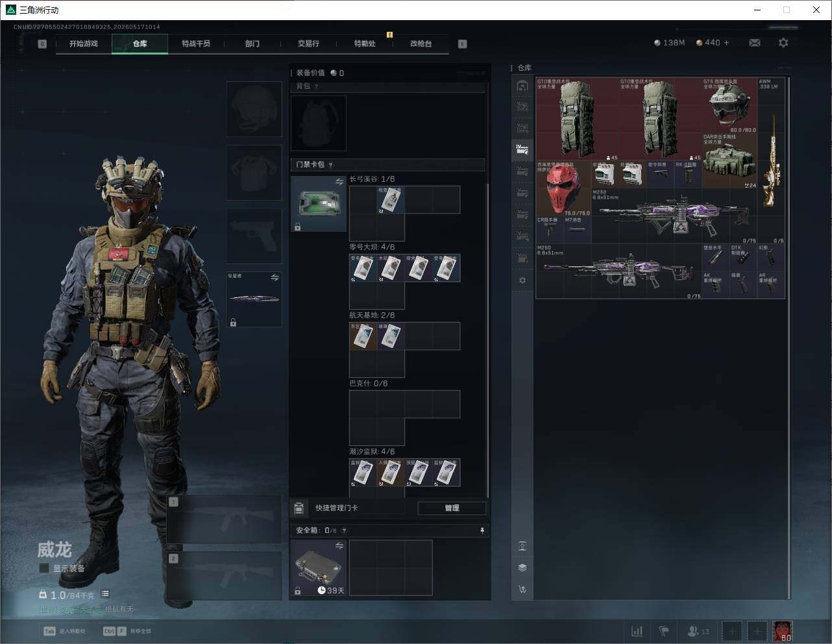Click the stats bar chart icon
The height and width of the screenshot is (644, 832).
[637, 631]
